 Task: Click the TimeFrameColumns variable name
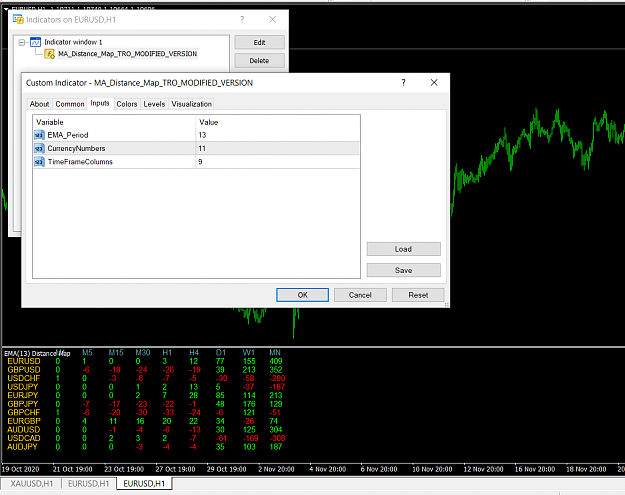tap(80, 162)
